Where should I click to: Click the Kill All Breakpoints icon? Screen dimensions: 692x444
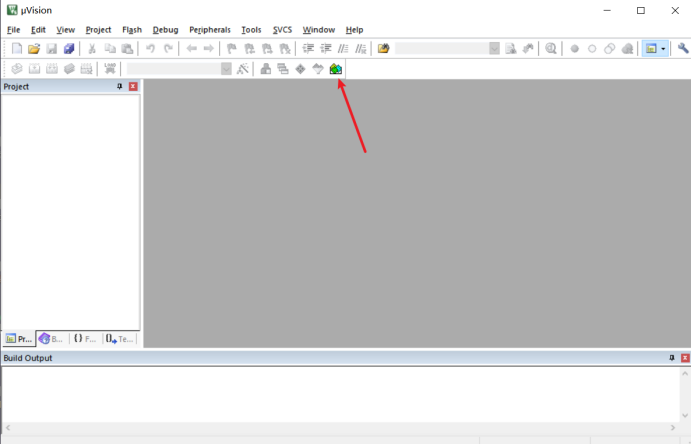point(627,49)
